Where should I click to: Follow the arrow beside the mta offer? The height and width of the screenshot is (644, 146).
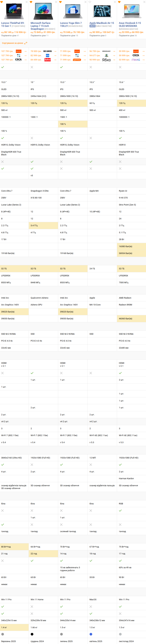click(55, 56)
